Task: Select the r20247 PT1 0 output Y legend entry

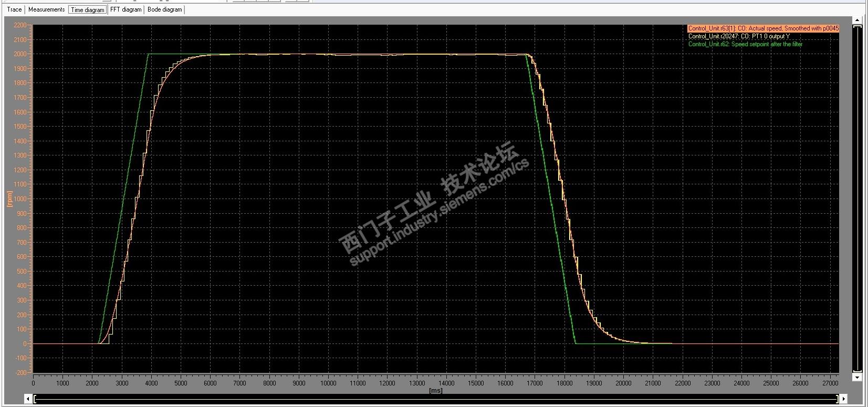Action: [738, 36]
